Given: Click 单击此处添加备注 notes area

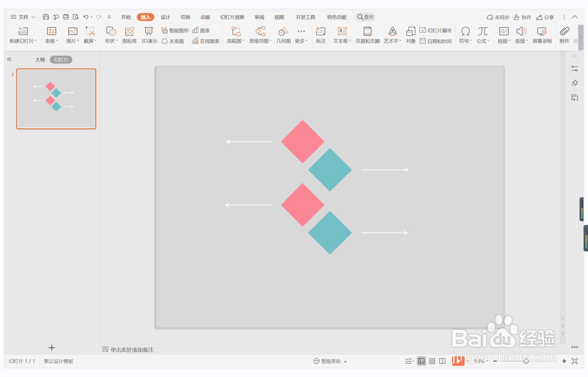Looking at the screenshot, I should 132,350.
